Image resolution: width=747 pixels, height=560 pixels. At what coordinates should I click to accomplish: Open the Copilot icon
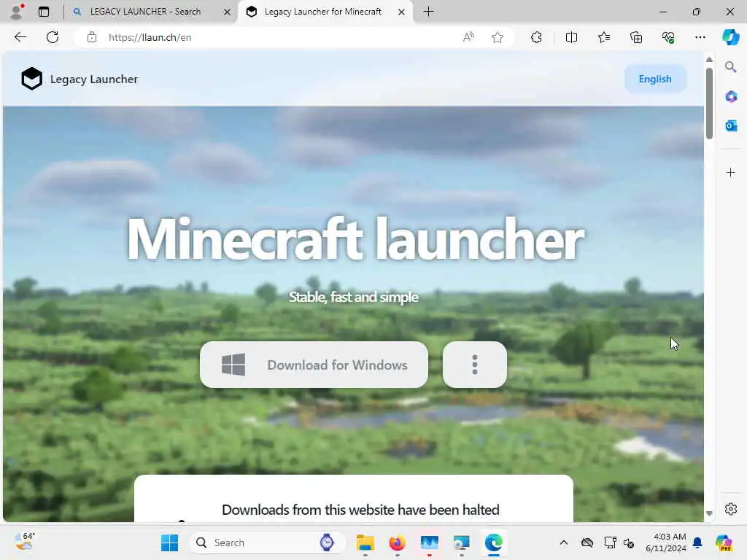(730, 37)
